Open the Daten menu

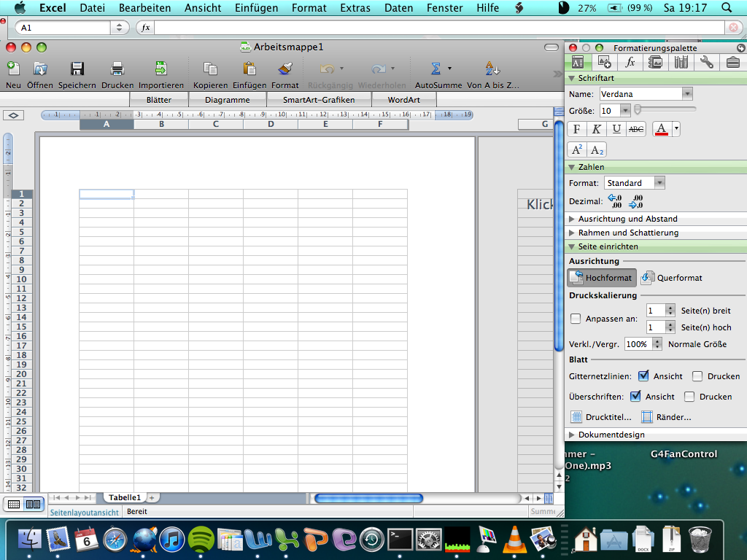(x=398, y=7)
